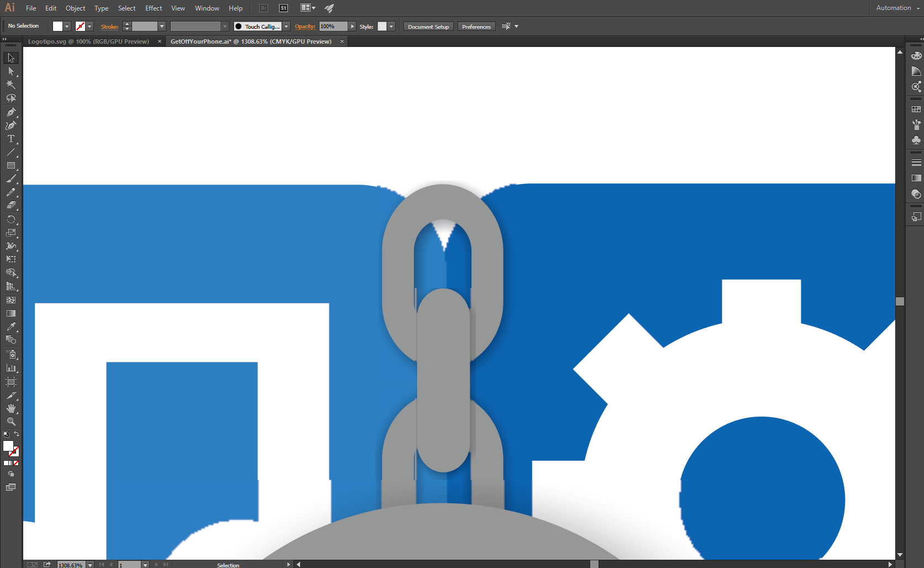
Task: Switch to the GetOffYourPhone.ai tab
Action: (251, 41)
